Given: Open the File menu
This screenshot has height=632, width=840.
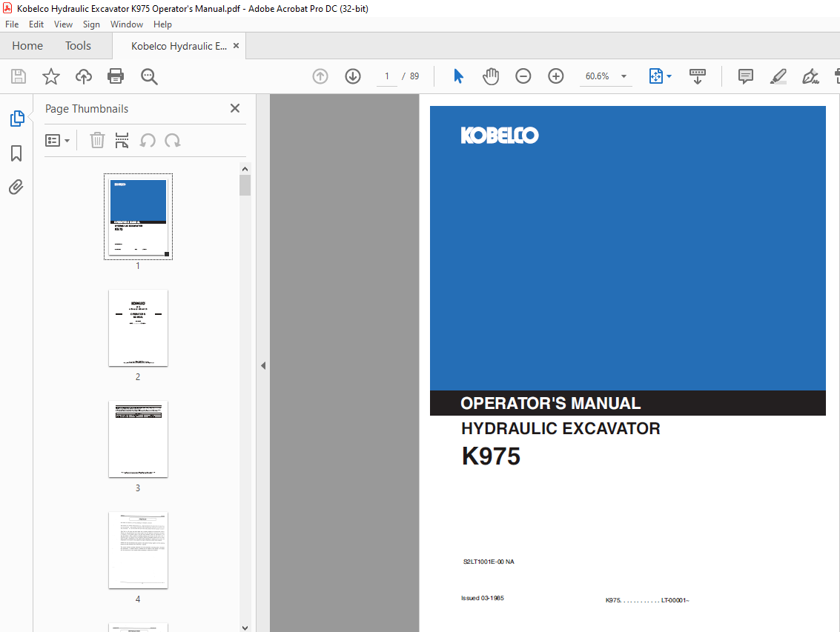Looking at the screenshot, I should coord(12,24).
